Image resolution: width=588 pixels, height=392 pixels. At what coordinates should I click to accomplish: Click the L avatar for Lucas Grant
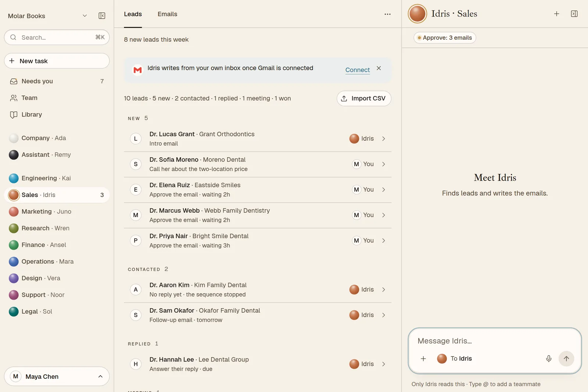[136, 139]
